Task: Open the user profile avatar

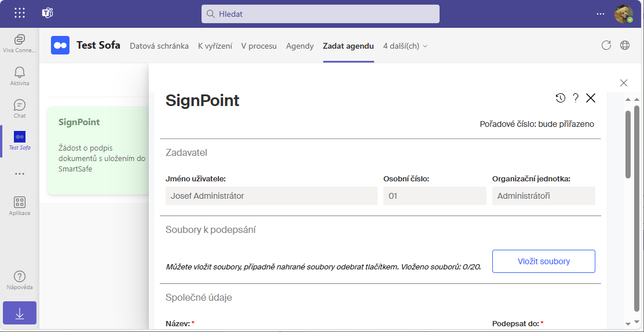Action: [624, 14]
